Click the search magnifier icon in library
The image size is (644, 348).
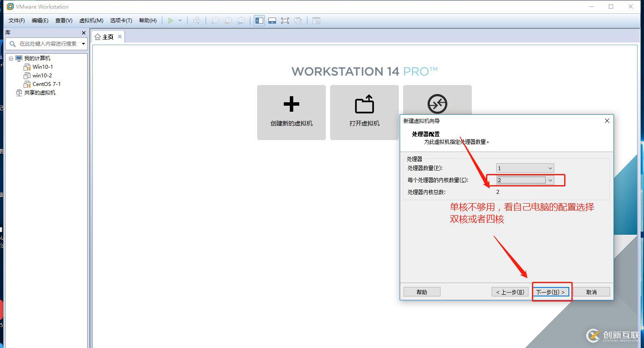12,43
